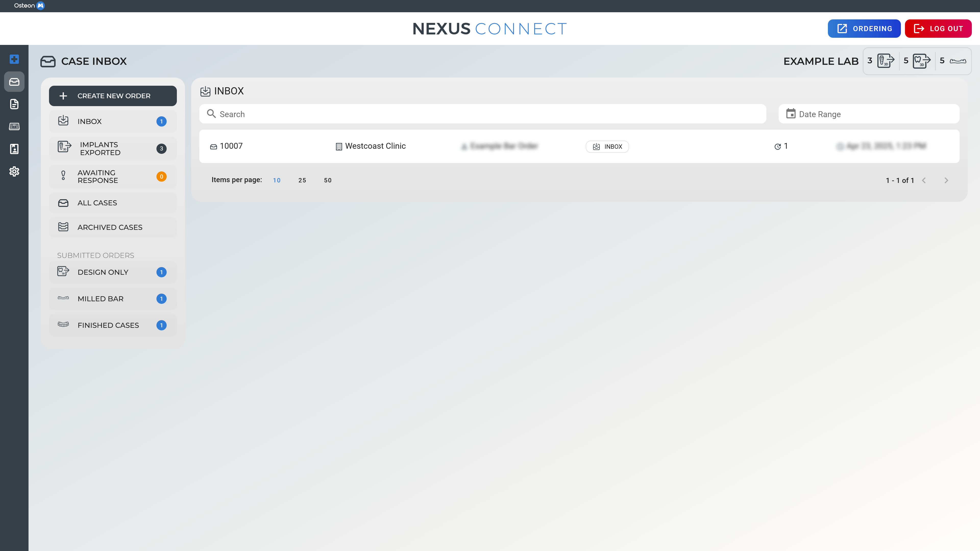Click the revision count icon on case 10007

777,146
